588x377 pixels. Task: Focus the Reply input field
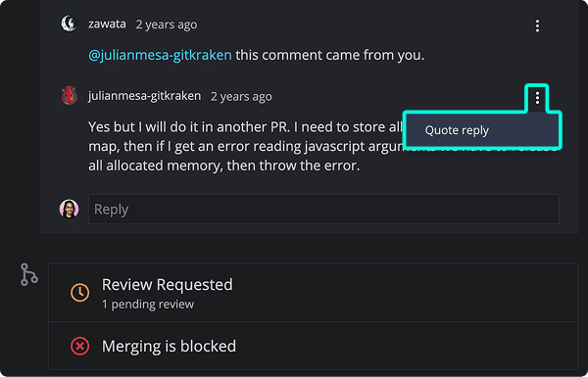pyautogui.click(x=323, y=210)
